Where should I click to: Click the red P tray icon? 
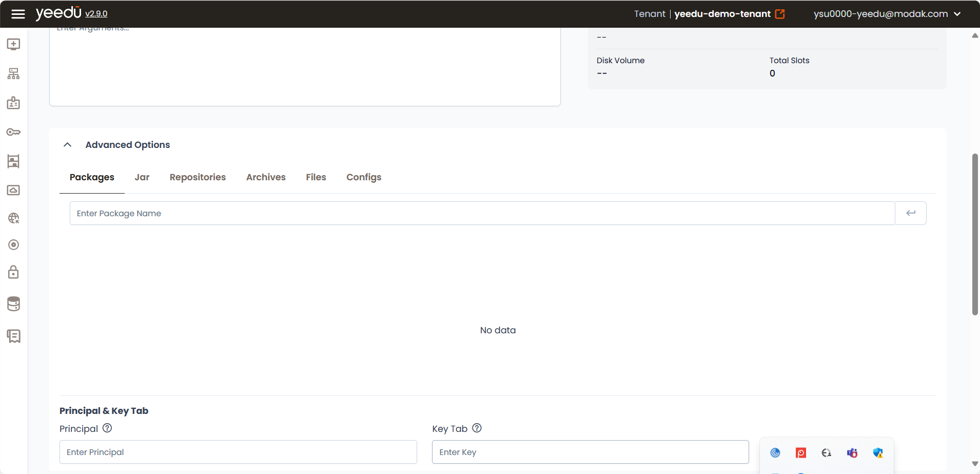(x=801, y=452)
